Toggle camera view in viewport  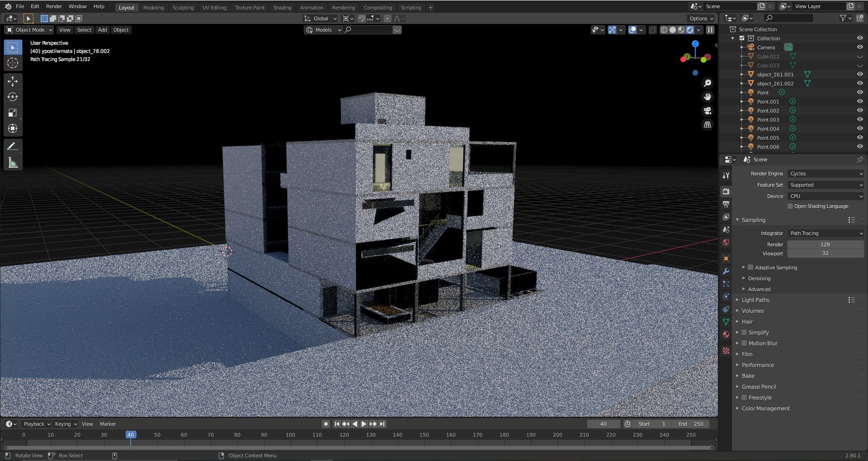pyautogui.click(x=708, y=111)
